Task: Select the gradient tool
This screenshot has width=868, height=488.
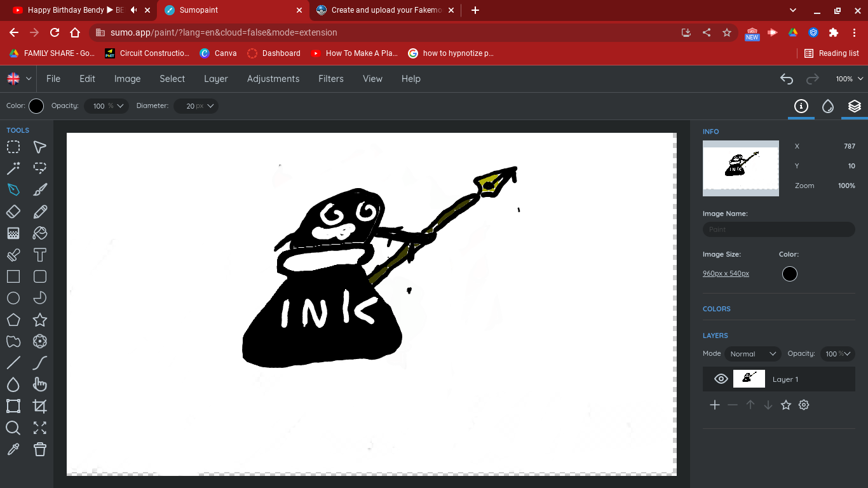Action: pos(13,233)
